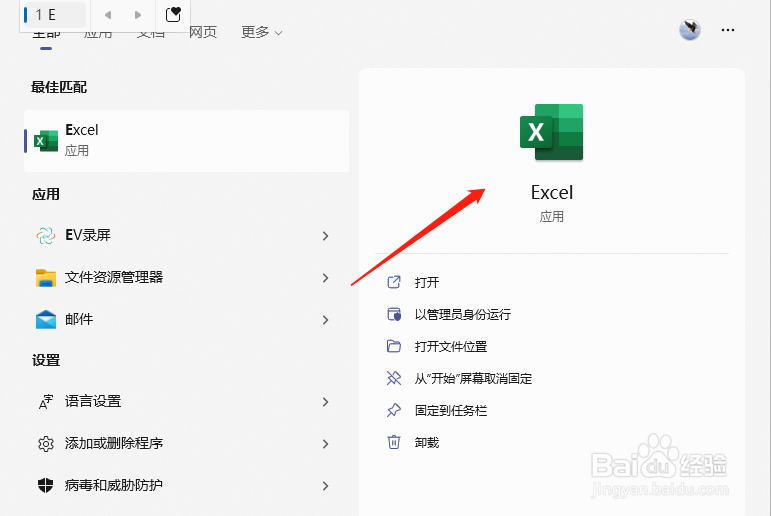The image size is (771, 516).
Task: Click 打开 to launch Excel
Action: (426, 282)
